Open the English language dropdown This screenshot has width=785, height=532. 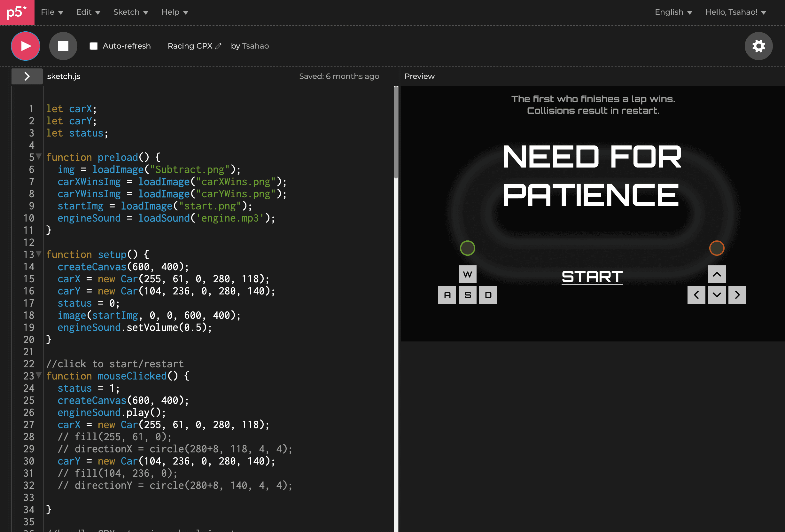[x=673, y=12]
